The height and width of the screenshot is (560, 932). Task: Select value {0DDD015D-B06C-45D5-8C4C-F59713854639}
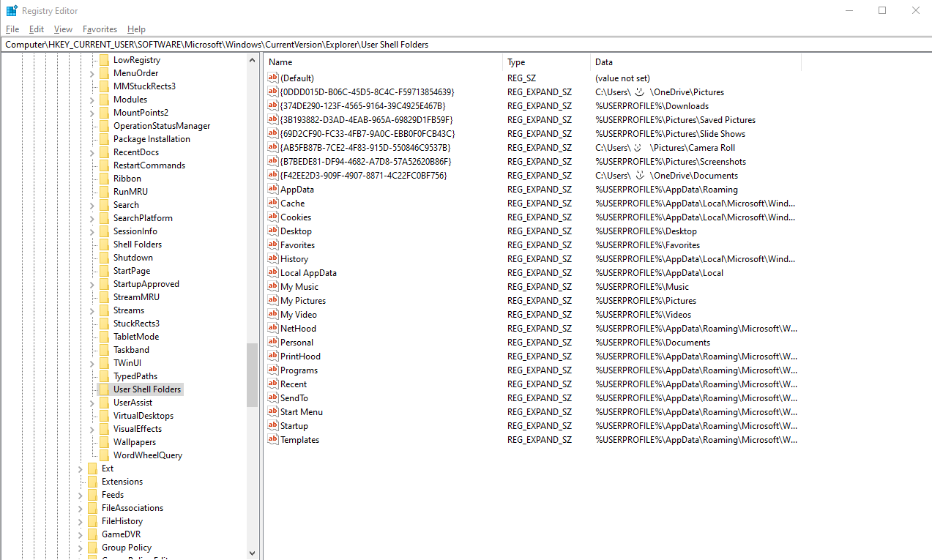(367, 92)
